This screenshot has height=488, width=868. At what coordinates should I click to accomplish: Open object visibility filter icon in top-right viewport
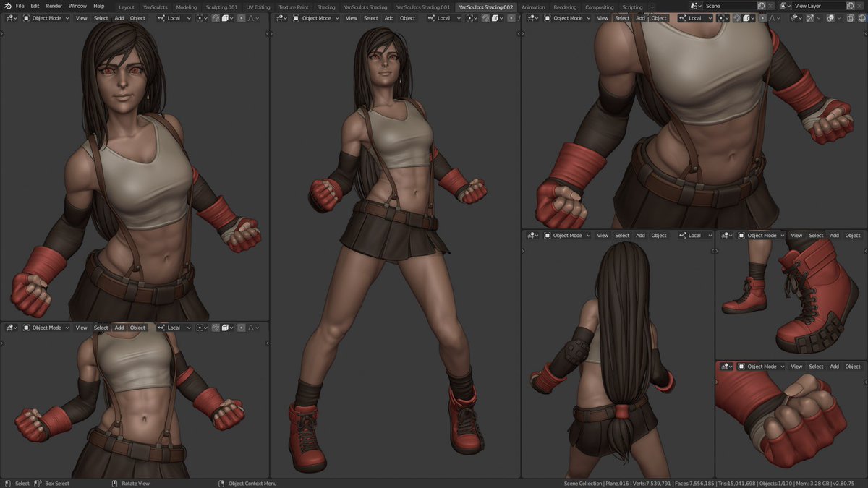point(796,18)
